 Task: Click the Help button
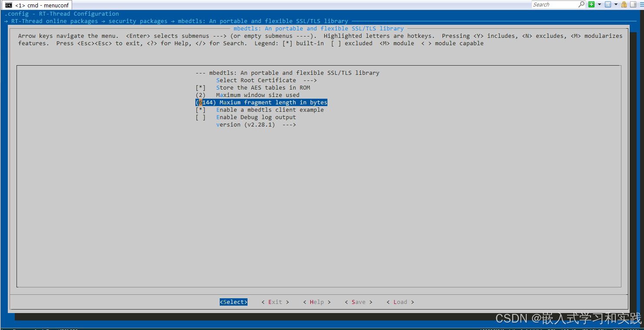coord(317,302)
